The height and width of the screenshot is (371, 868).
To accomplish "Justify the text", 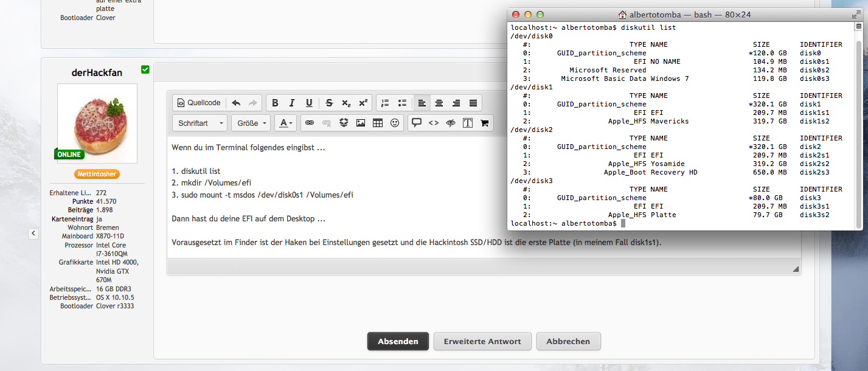I will [x=473, y=103].
